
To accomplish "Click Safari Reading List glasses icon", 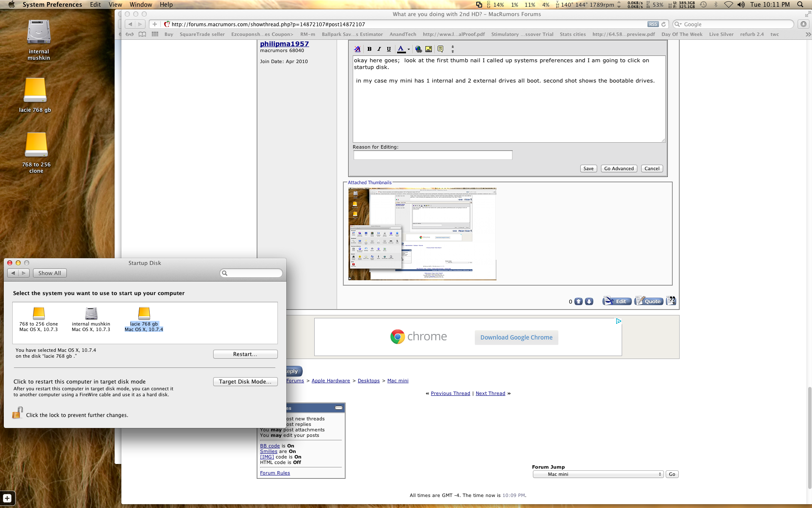I will coord(129,34).
